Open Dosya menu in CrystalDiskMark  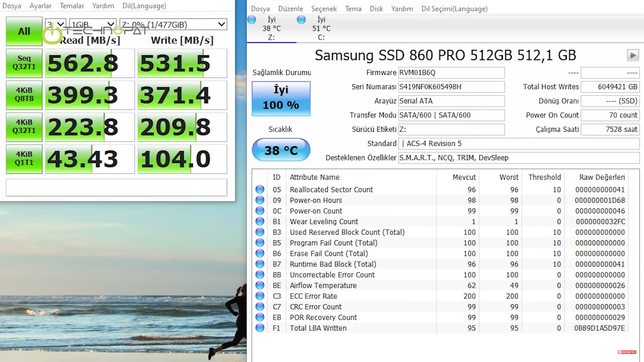12,6
